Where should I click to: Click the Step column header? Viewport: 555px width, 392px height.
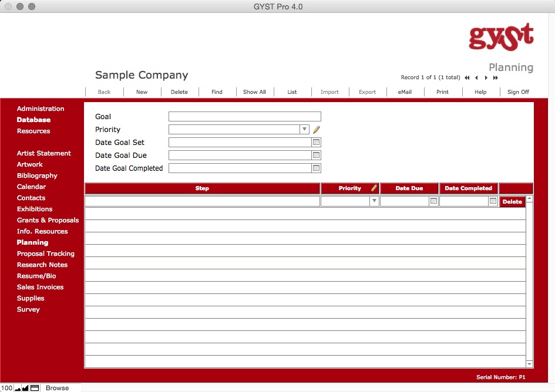click(x=202, y=188)
